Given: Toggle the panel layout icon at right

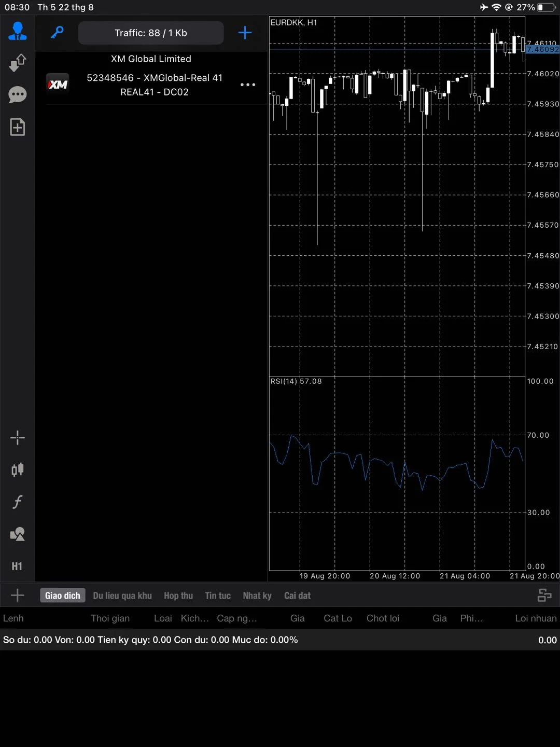Looking at the screenshot, I should (x=544, y=596).
